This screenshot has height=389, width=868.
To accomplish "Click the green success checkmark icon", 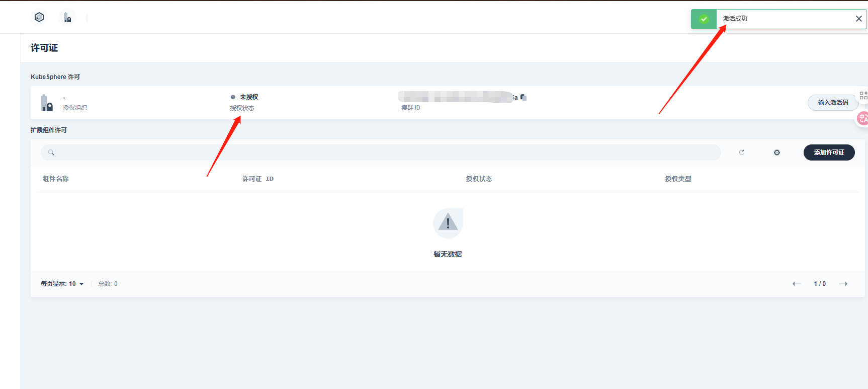I will pos(704,19).
